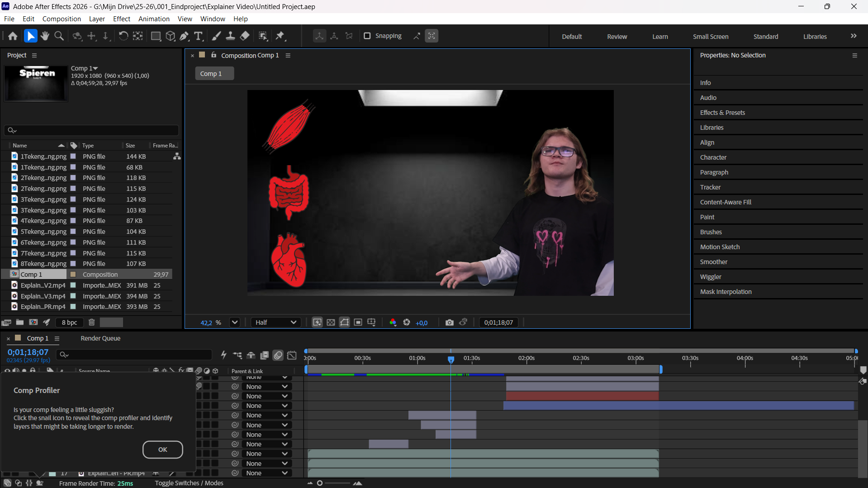This screenshot has height=488, width=868.
Task: Toggle Hide Shy Layers switch
Action: click(x=251, y=355)
